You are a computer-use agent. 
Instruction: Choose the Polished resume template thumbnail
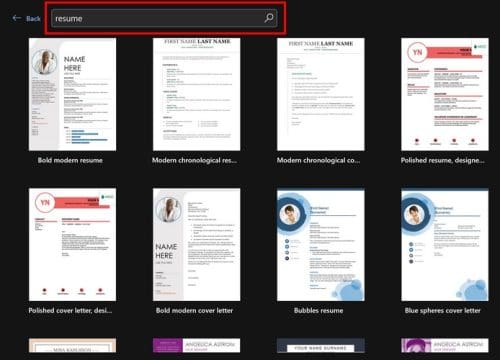[445, 94]
